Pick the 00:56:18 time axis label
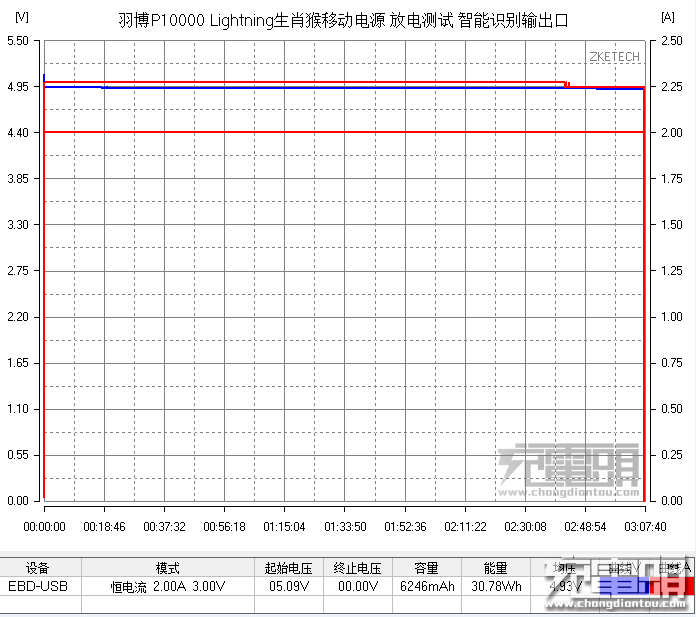Screen dimensions: 696x617 (224, 527)
